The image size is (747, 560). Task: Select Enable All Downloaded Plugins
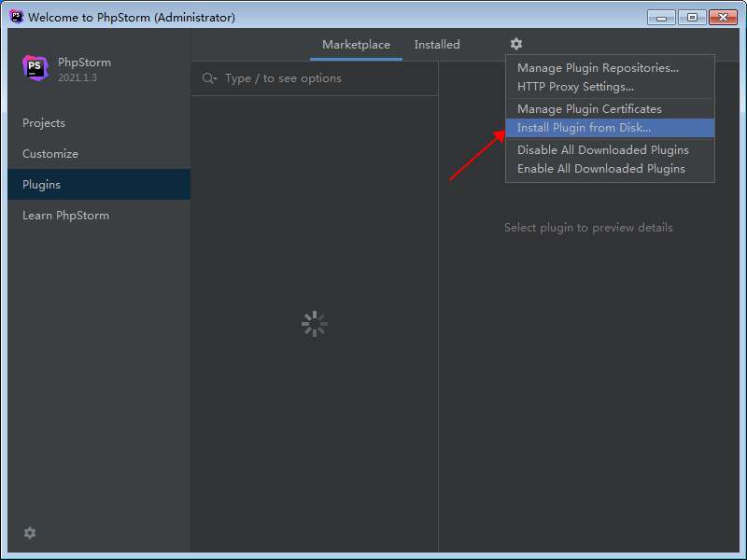point(610,169)
